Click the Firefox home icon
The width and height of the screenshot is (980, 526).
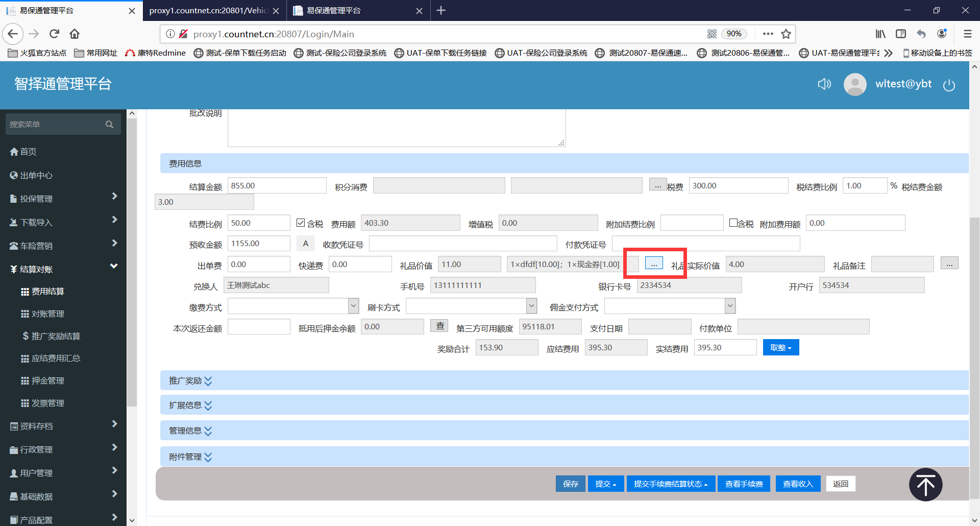pyautogui.click(x=75, y=34)
